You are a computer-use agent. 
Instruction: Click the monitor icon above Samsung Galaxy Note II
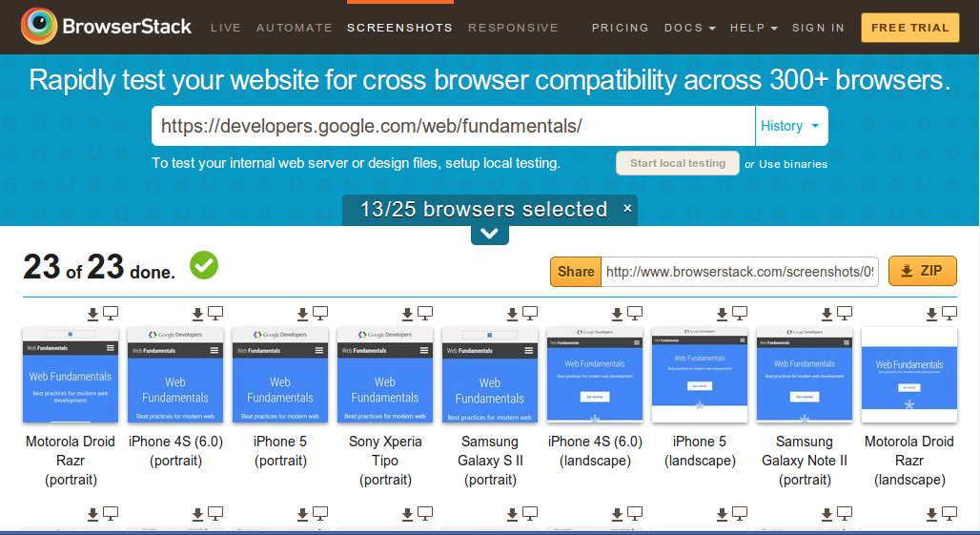pos(845,313)
